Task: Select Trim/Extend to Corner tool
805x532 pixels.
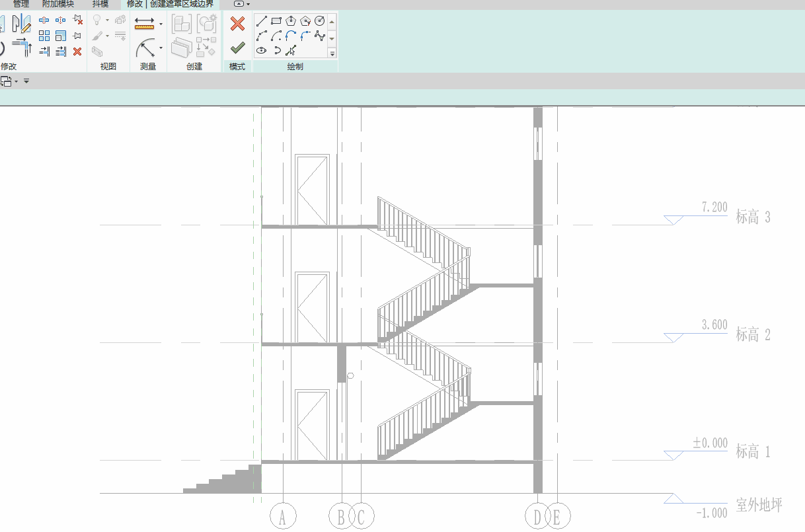Action: (22, 47)
